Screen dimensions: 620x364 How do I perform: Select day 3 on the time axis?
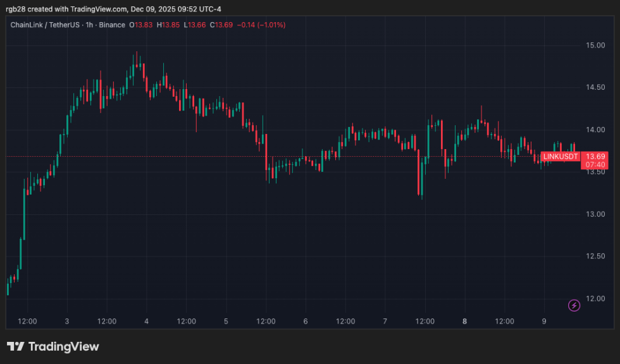66,321
